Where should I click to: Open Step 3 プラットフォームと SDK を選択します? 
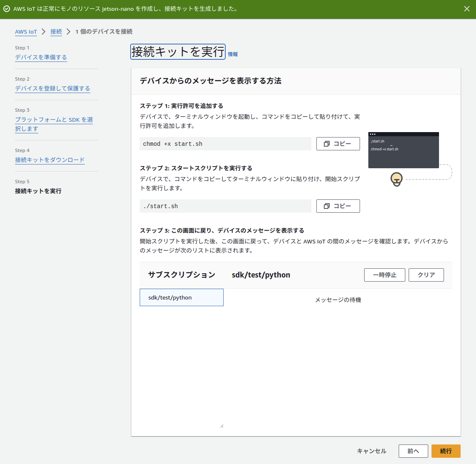(54, 123)
